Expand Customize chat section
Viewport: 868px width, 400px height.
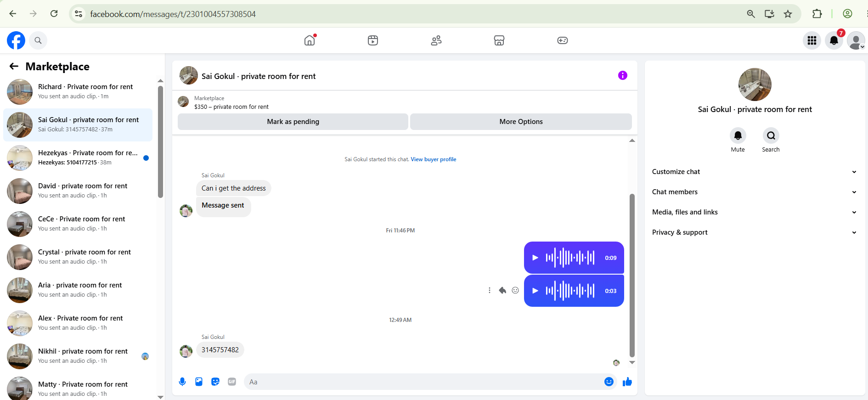(755, 172)
